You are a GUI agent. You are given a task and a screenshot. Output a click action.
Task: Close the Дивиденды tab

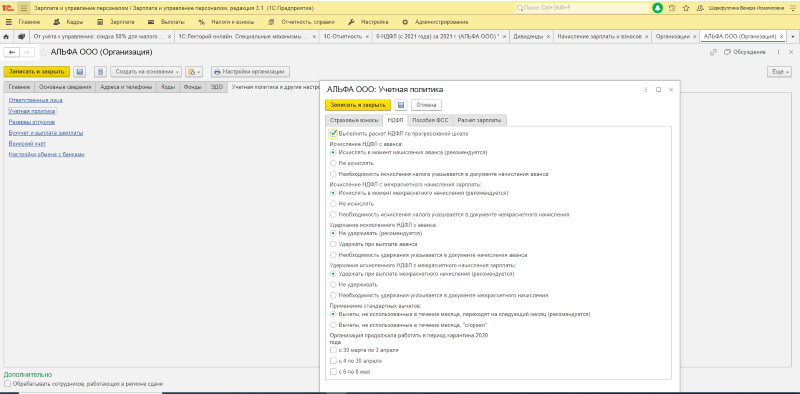(x=548, y=37)
